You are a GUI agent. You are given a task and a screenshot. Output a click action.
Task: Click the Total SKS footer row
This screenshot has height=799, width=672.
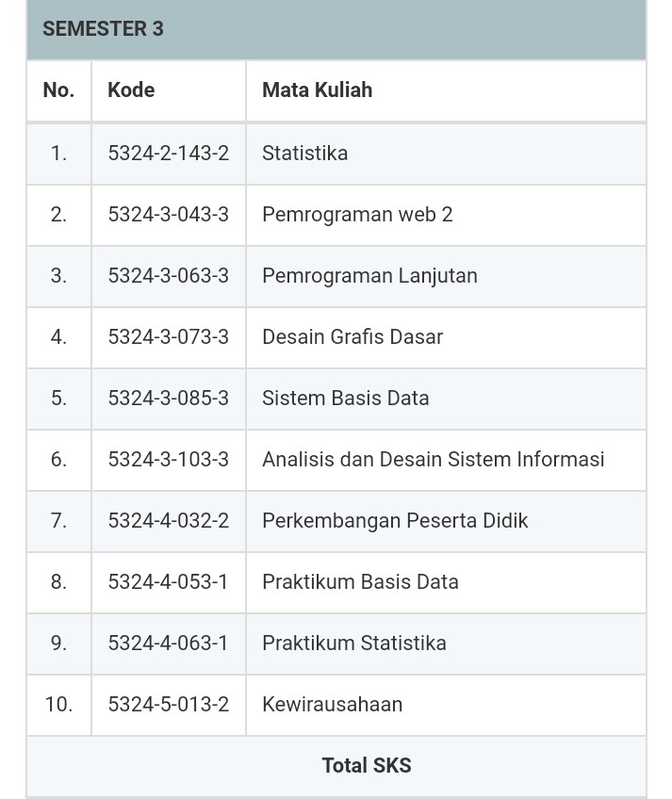pyautogui.click(x=336, y=766)
